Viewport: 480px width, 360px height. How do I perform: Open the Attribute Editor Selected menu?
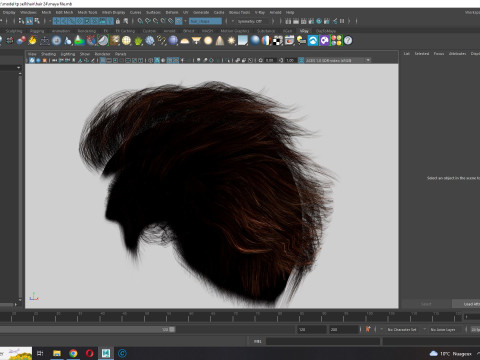click(x=422, y=53)
